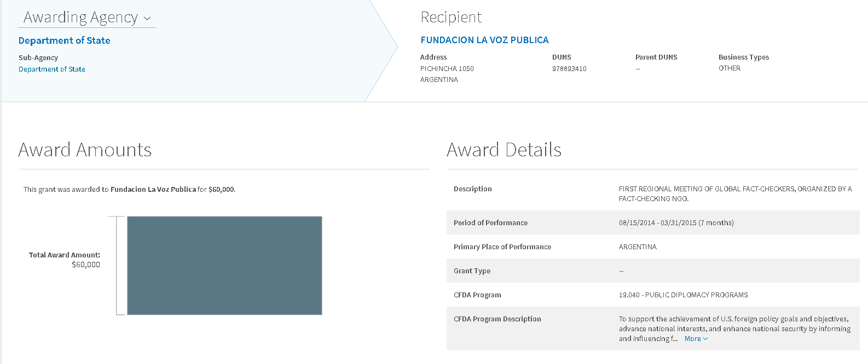868x364 pixels.
Task: Click the grant awarded summary sentence
Action: pyautogui.click(x=129, y=190)
